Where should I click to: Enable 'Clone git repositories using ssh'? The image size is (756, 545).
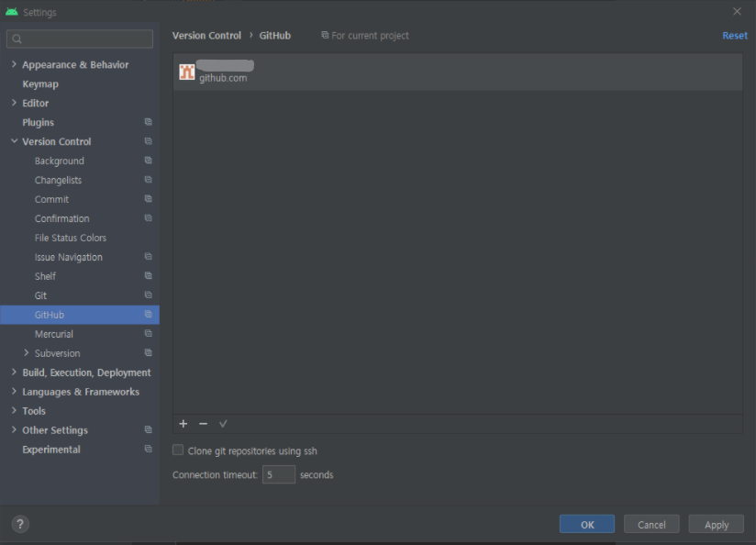[x=177, y=450]
